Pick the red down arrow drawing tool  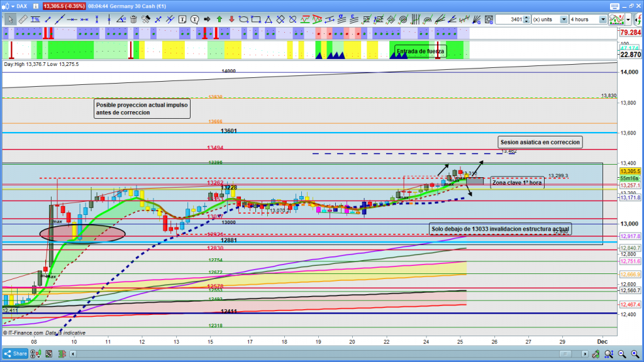tap(231, 19)
